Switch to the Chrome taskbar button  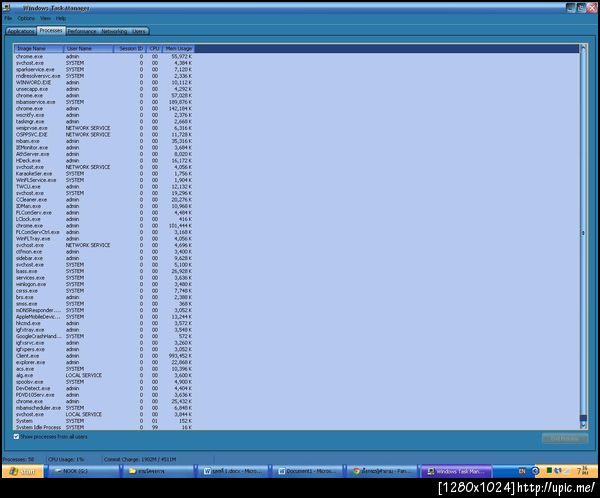tap(383, 471)
